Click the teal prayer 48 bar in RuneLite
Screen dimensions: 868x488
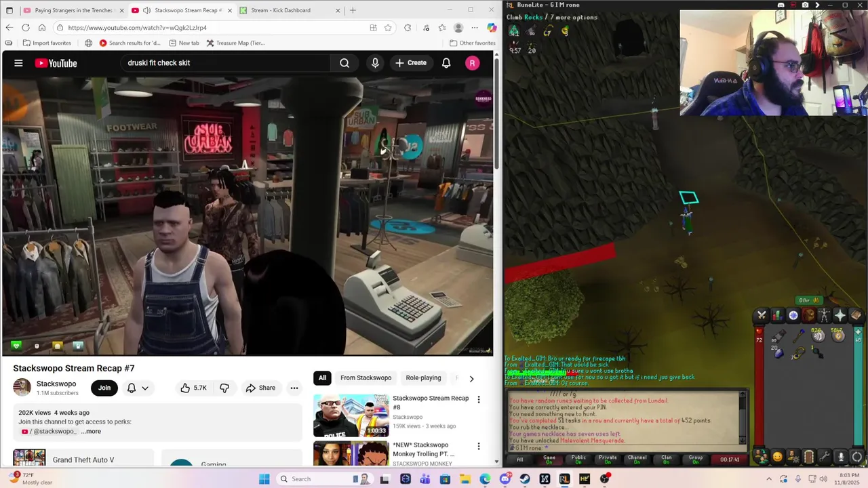[x=859, y=386]
